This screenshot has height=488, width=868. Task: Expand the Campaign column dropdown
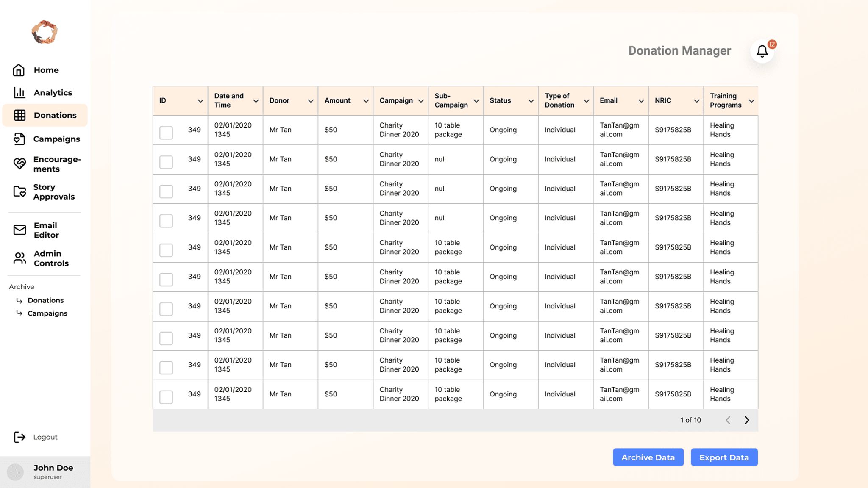pos(421,101)
